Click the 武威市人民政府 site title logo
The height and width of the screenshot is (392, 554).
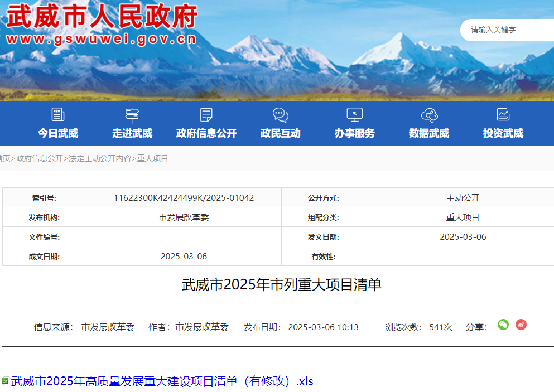(102, 17)
